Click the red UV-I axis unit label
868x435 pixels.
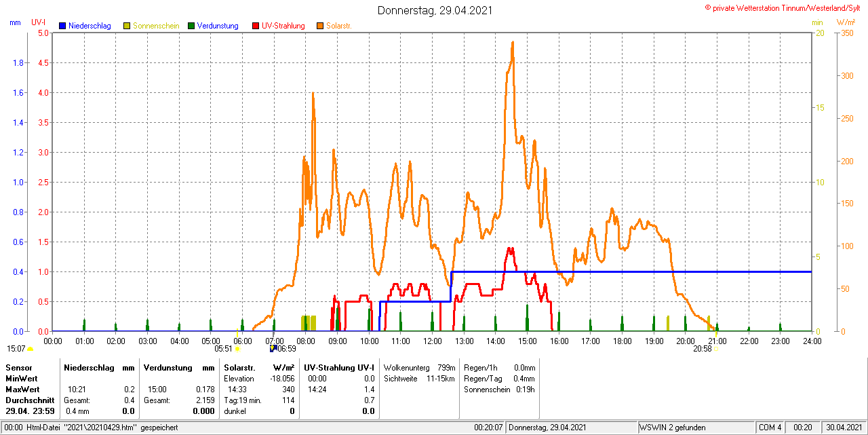[39, 22]
